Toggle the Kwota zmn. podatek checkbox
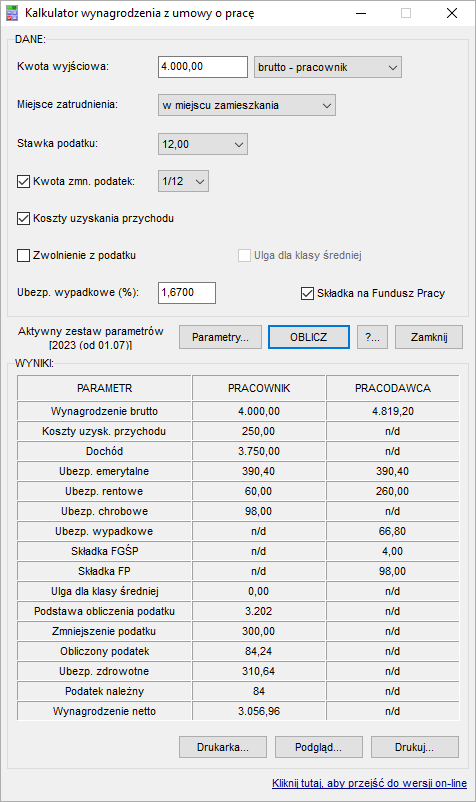Screen dimensions: 476x802 [x=24, y=182]
